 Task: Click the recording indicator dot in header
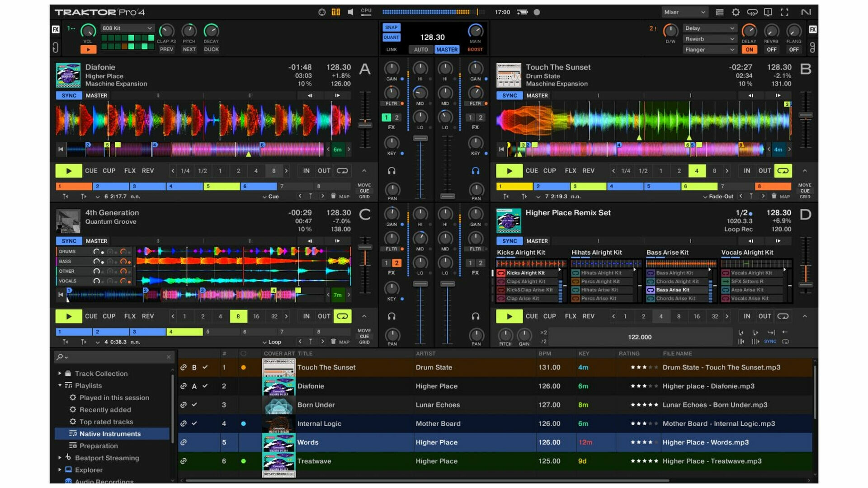click(537, 12)
